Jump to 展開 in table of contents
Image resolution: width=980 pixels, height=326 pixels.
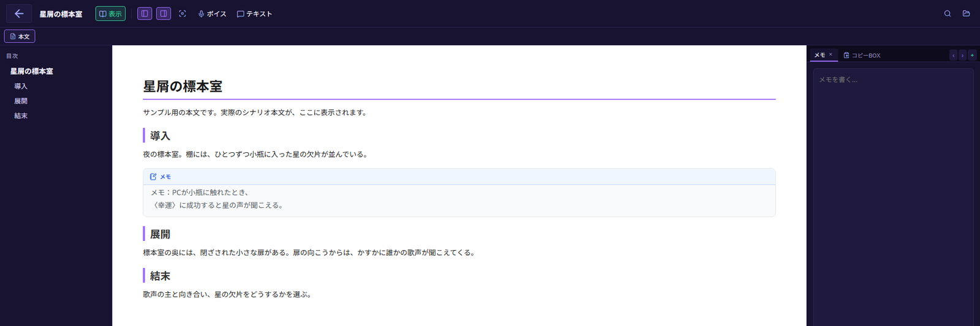[21, 101]
